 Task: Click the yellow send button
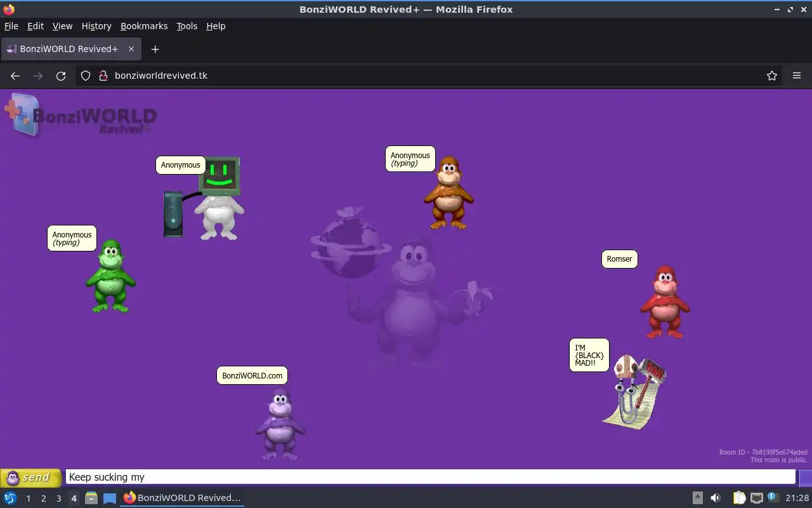[30, 478]
